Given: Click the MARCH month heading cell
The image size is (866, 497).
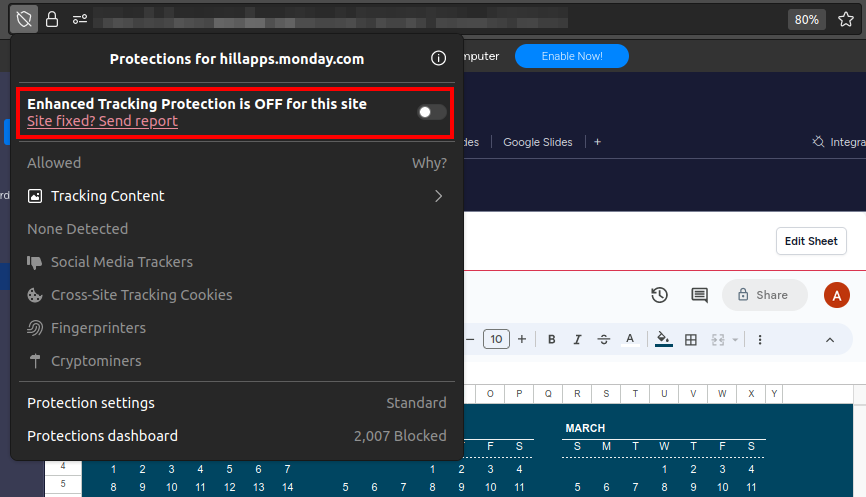Looking at the screenshot, I should (585, 428).
